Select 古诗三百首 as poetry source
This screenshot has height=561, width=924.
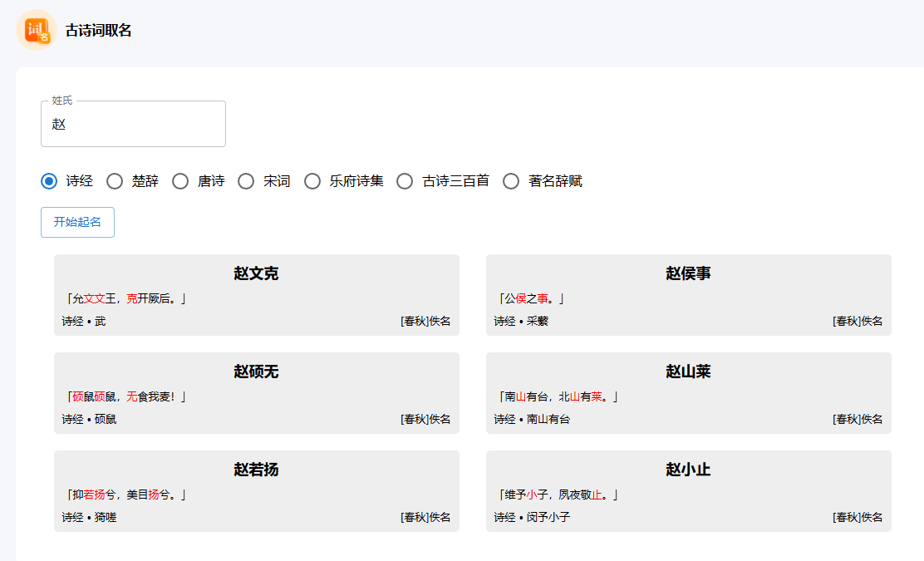(x=404, y=180)
